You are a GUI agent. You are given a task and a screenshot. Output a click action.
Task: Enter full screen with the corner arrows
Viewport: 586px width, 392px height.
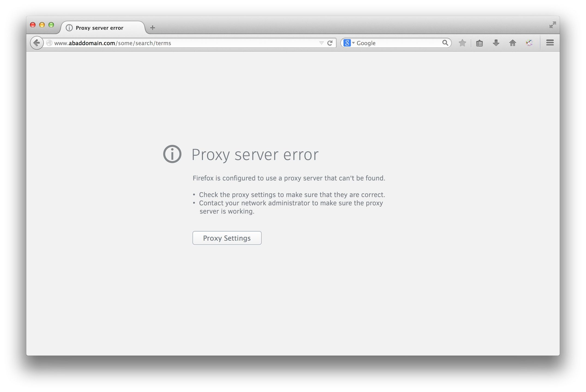click(552, 25)
